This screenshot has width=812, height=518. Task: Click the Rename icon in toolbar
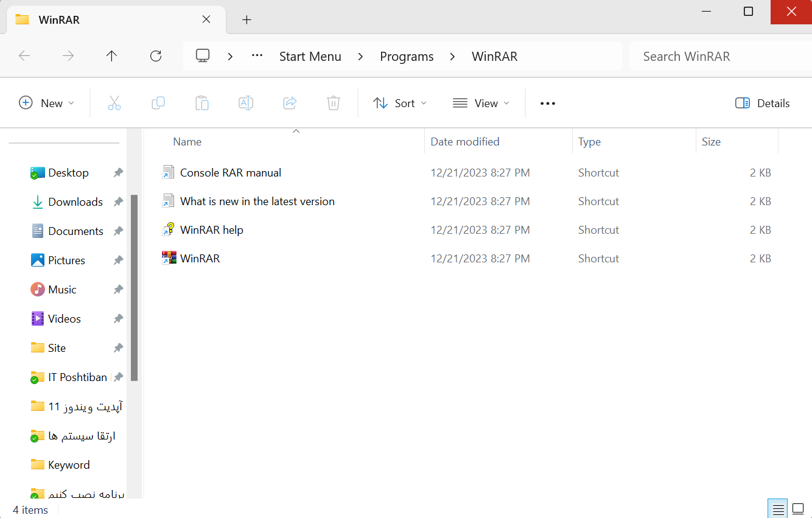[x=246, y=103]
